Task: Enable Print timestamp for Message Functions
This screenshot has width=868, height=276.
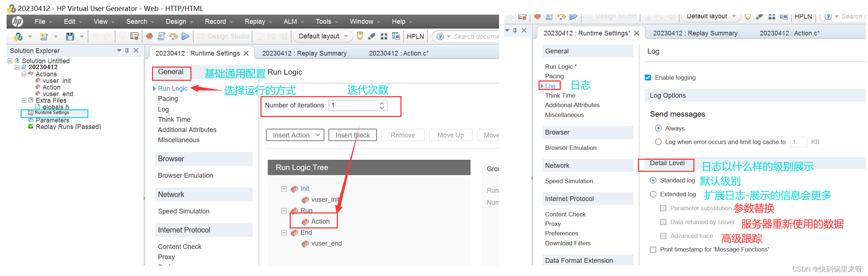Action: [653, 250]
